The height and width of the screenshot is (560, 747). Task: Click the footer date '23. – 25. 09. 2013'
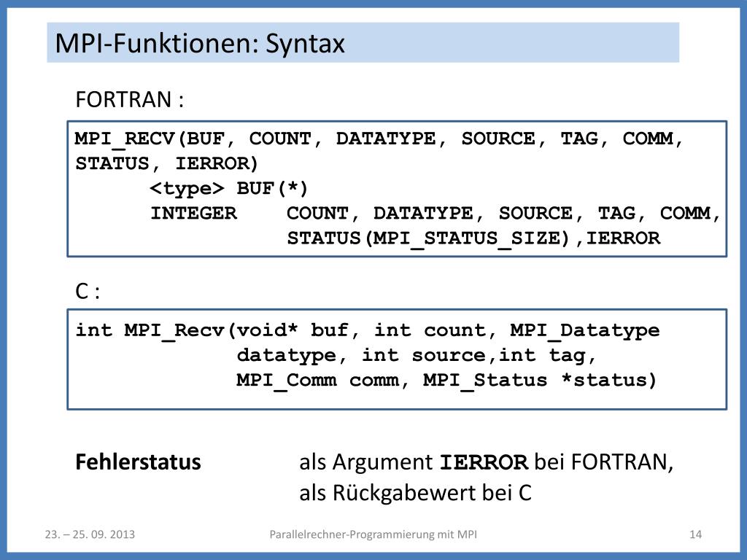90,534
